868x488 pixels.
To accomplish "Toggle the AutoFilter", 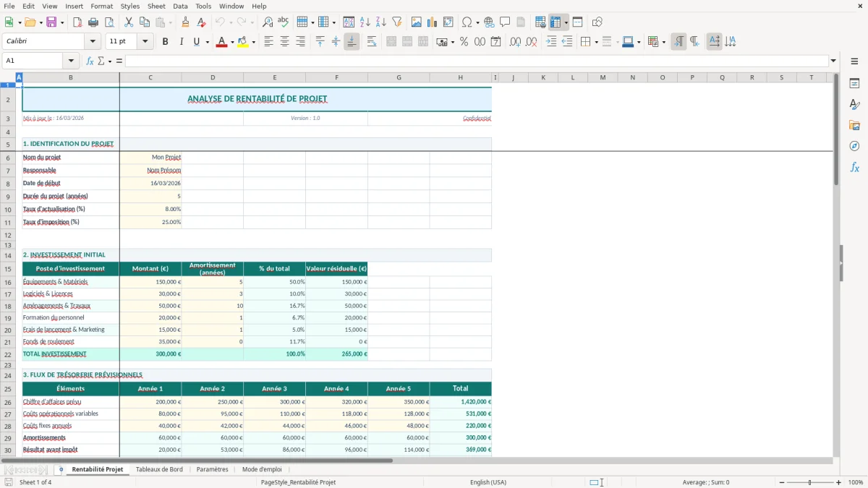I will (x=397, y=22).
